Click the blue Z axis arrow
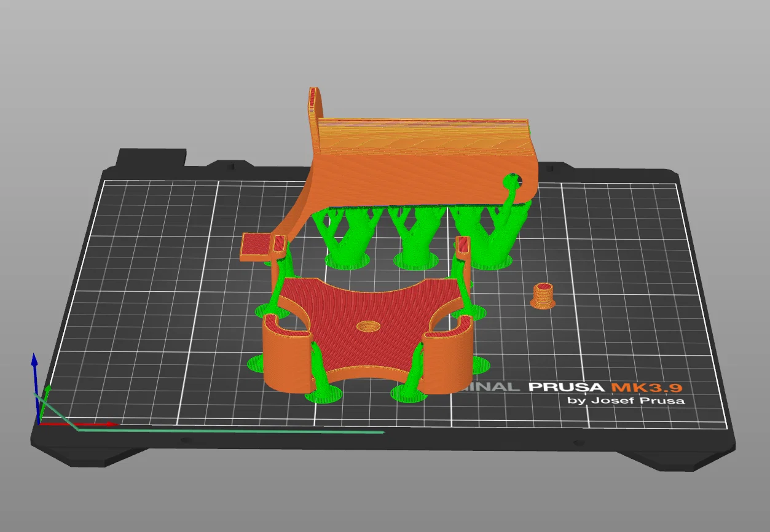 point(35,387)
